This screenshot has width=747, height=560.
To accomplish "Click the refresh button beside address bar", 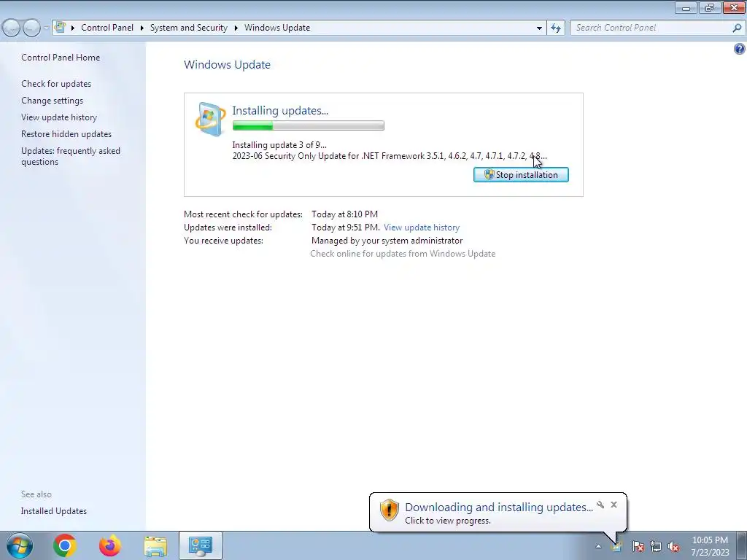I will (556, 28).
